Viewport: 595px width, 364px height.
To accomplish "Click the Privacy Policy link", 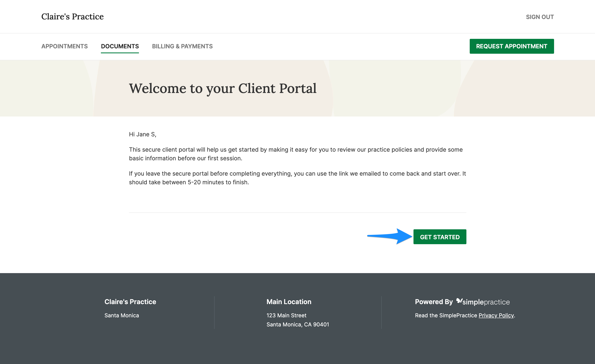I will tap(496, 315).
